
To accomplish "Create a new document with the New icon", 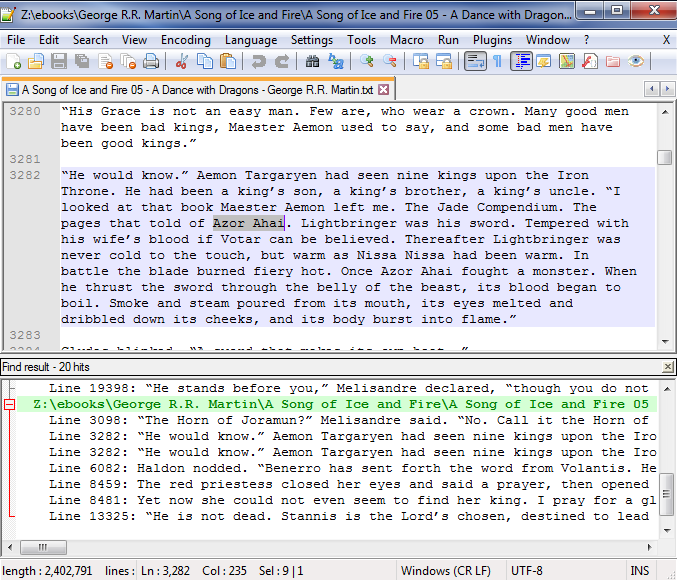I will [x=14, y=61].
